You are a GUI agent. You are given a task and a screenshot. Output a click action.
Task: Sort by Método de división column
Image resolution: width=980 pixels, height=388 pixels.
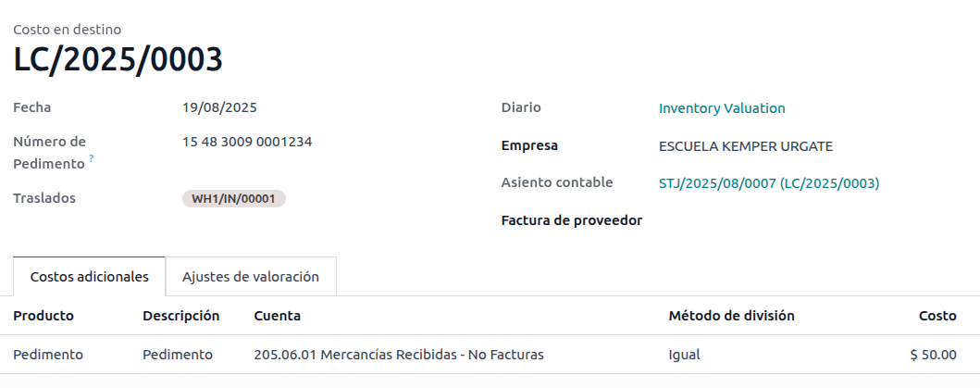[x=731, y=316]
